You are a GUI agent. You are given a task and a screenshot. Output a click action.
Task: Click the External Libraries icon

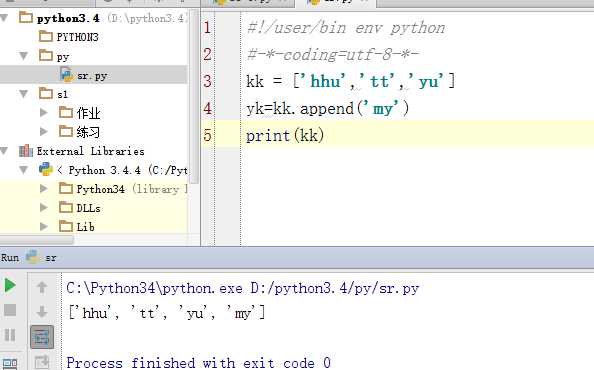coord(26,151)
